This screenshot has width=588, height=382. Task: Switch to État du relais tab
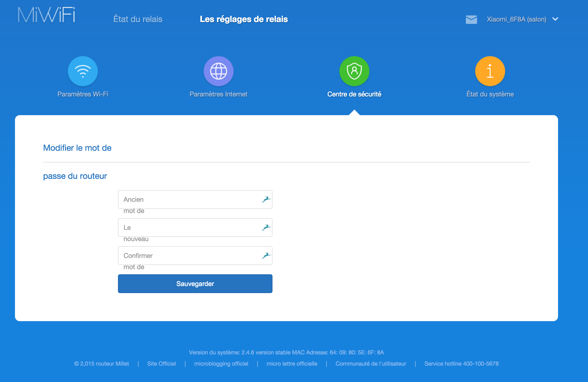[x=138, y=19]
